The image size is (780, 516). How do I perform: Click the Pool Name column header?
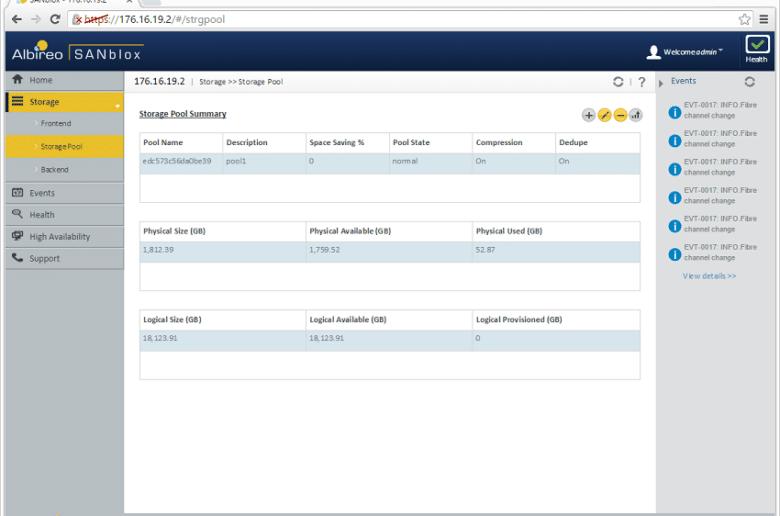click(181, 143)
